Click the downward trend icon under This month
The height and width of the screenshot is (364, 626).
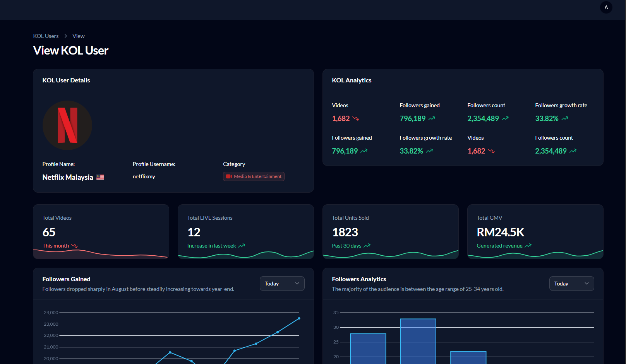tap(74, 246)
